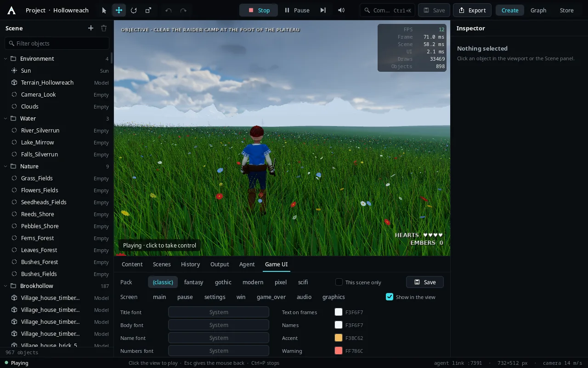Click the Camera_Look empty-object icon
The height and width of the screenshot is (368, 588).
[x=14, y=94]
